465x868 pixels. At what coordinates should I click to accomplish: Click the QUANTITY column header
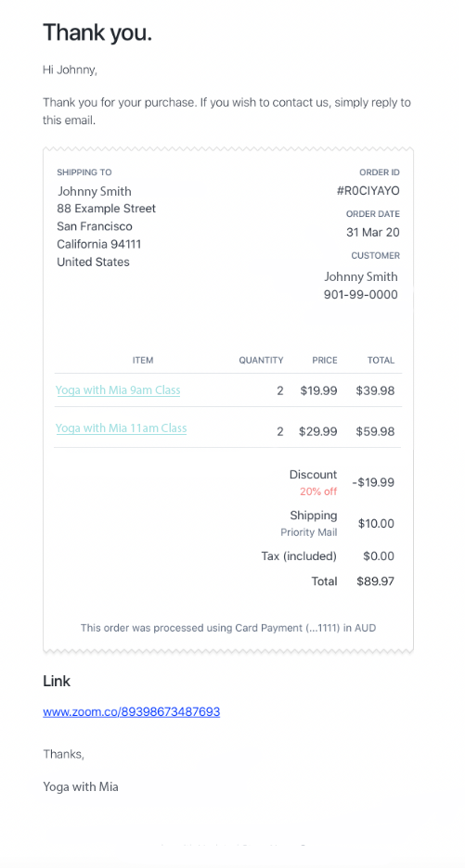(261, 361)
